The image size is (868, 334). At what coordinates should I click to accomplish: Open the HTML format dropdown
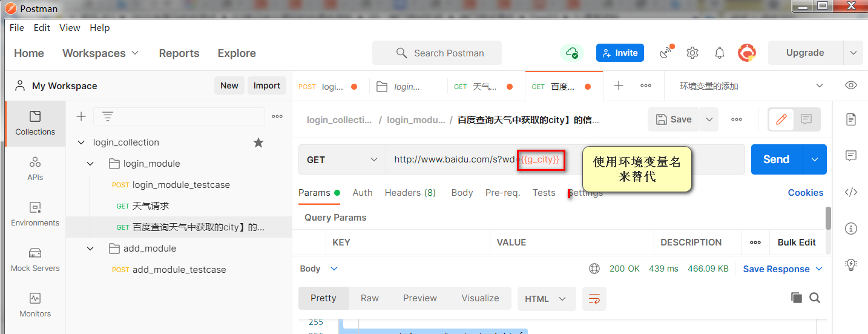click(x=547, y=299)
